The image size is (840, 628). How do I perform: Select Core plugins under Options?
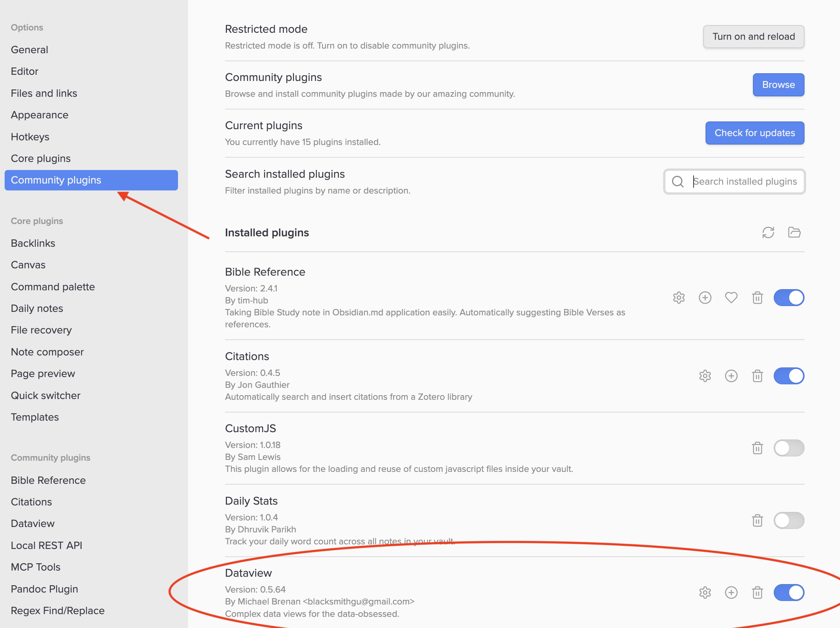click(91, 158)
